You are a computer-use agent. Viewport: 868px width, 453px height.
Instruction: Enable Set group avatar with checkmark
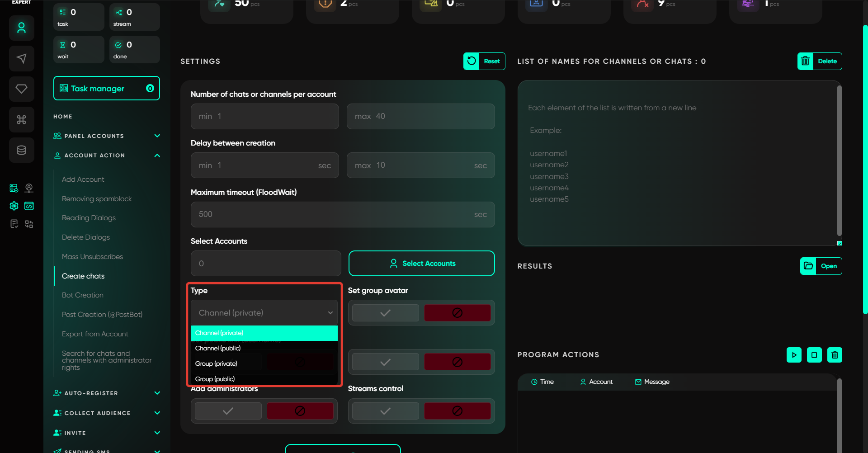pos(385,313)
